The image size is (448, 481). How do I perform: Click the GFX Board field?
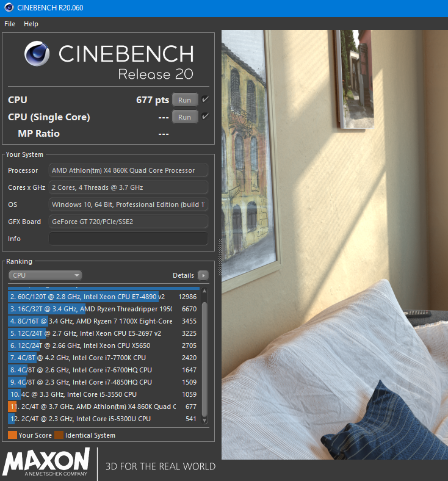(x=129, y=222)
